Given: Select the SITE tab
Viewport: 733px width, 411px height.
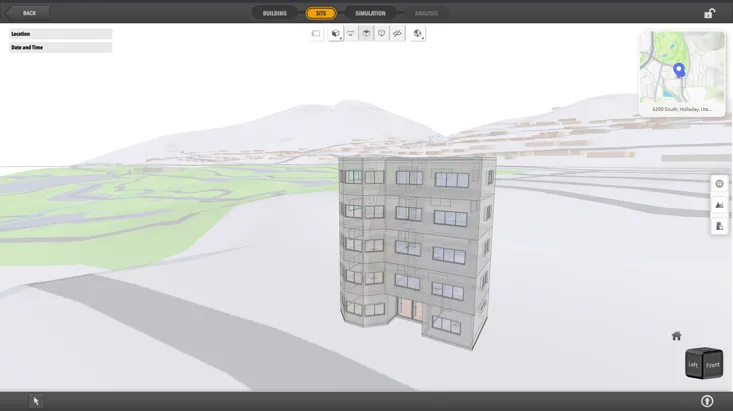Looking at the screenshot, I should coord(321,13).
